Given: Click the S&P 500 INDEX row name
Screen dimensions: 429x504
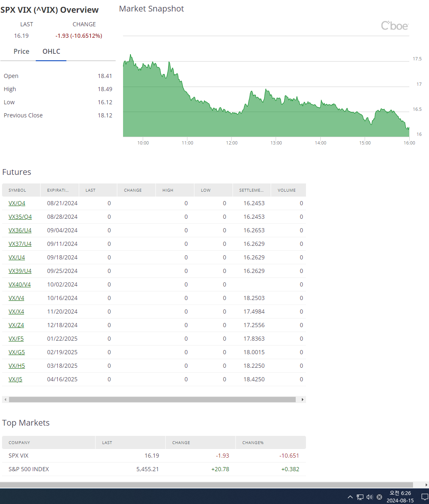Looking at the screenshot, I should [x=29, y=469].
